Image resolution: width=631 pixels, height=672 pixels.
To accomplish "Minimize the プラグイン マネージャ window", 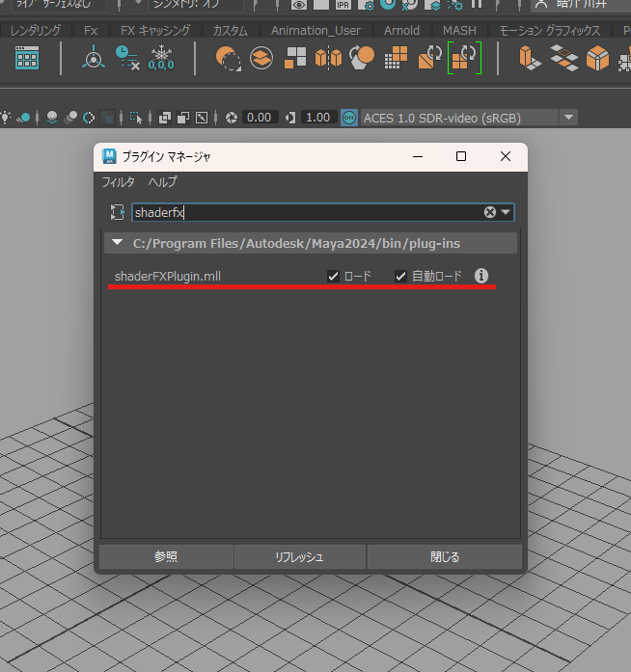I will point(418,156).
